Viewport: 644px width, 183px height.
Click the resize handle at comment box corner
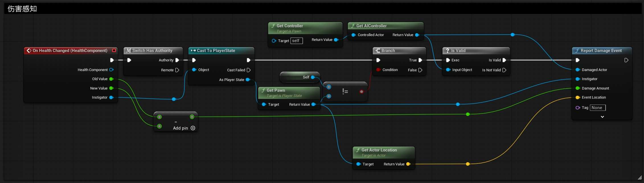[x=639, y=178]
